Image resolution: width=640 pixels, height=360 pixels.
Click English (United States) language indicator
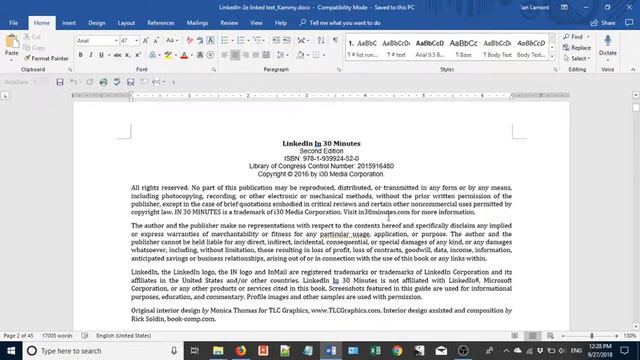click(124, 336)
